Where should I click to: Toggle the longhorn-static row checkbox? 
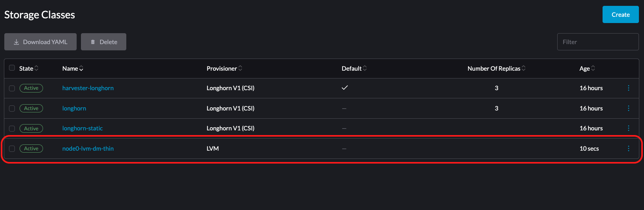tap(12, 128)
